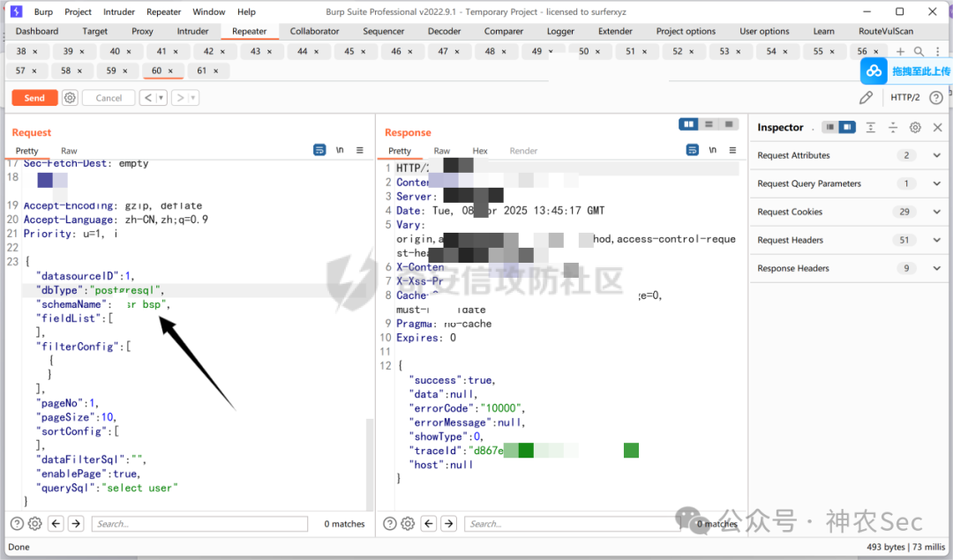This screenshot has width=953, height=560.
Task: Add a new Repeater tab
Action: click(x=901, y=52)
